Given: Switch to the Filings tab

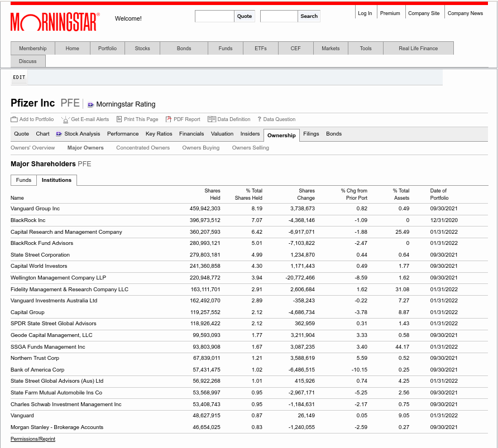Looking at the screenshot, I should coord(311,134).
